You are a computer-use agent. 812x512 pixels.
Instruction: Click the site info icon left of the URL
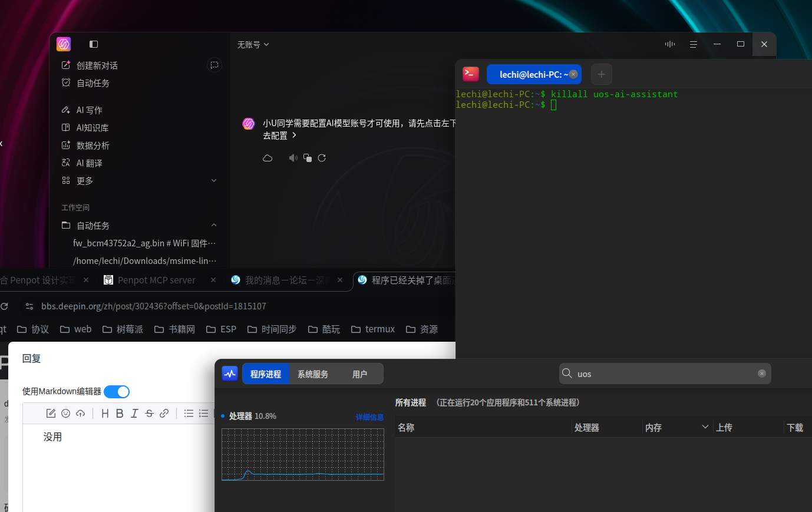pyautogui.click(x=29, y=306)
